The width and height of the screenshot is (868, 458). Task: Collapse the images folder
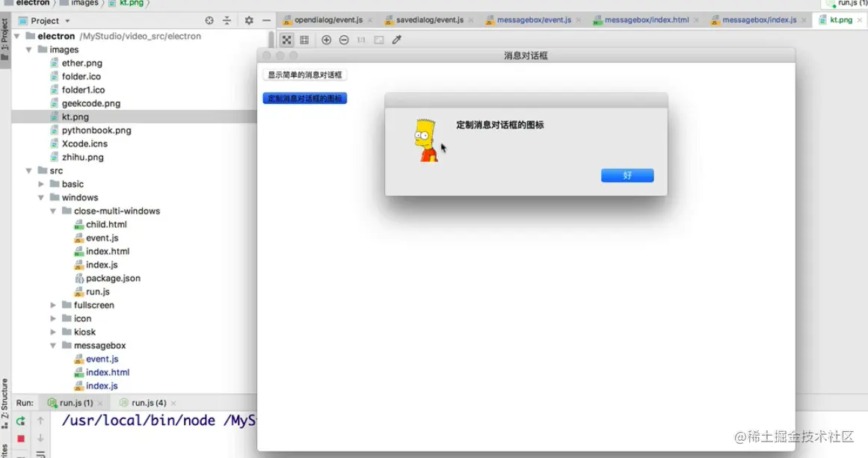click(29, 50)
